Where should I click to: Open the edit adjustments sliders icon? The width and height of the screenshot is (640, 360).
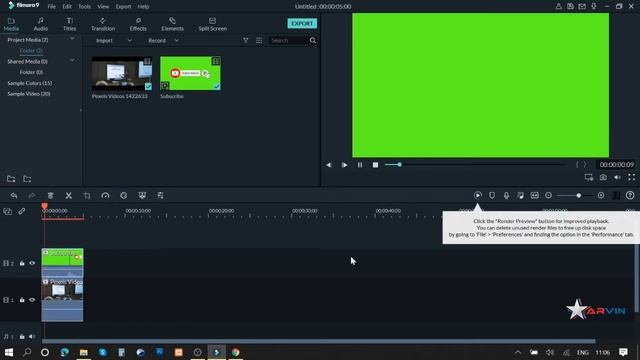click(160, 196)
